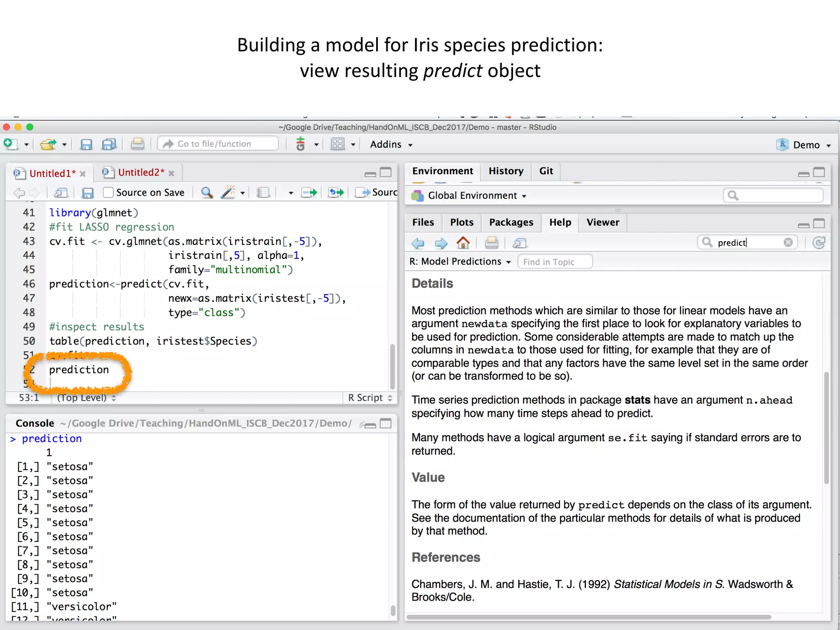
Task: Open the Plots tab
Action: [x=461, y=222]
